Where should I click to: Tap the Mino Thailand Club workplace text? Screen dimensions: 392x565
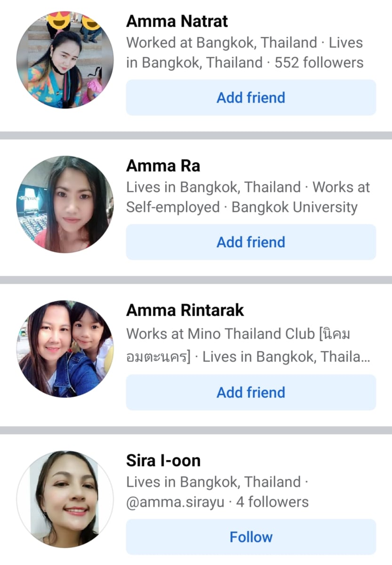pos(251,334)
